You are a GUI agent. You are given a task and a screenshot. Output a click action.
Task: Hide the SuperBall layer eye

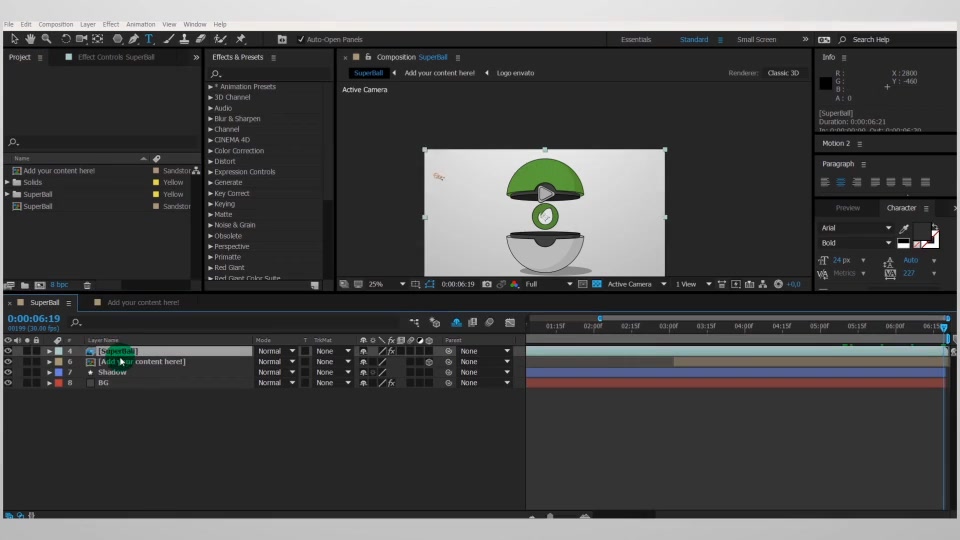(8, 351)
